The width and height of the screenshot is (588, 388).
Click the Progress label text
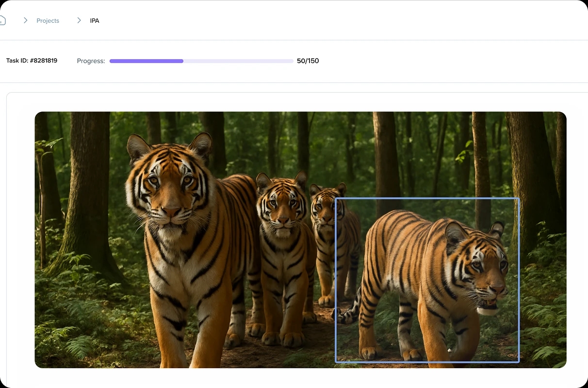pyautogui.click(x=91, y=61)
